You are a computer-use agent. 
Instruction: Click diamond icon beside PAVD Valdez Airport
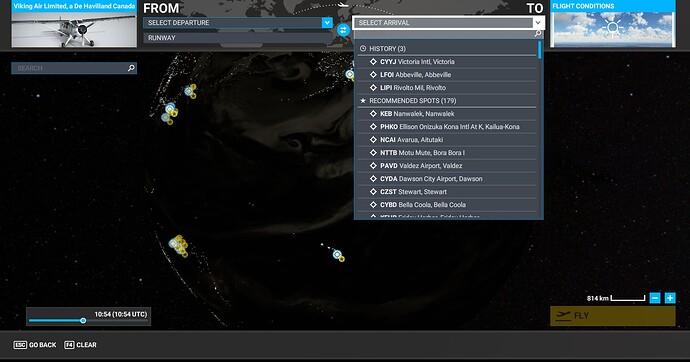coord(373,165)
